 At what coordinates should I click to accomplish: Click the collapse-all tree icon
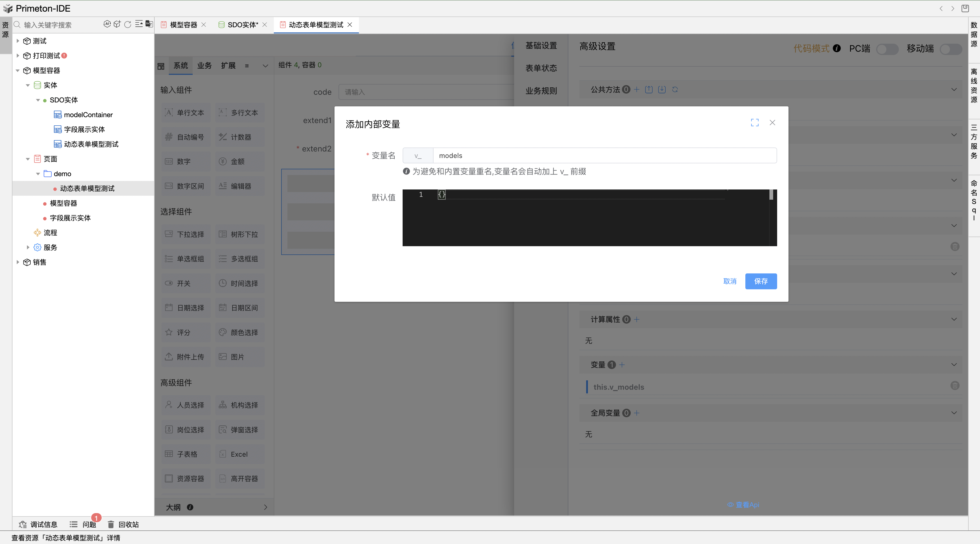[x=139, y=24]
